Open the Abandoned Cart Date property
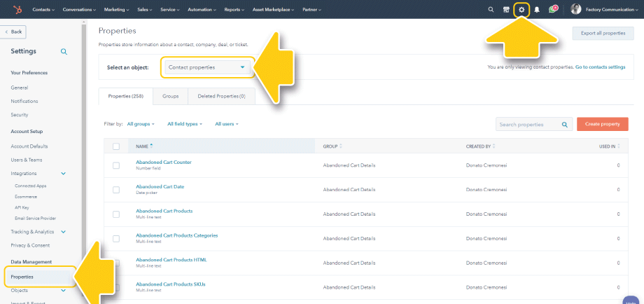 [160, 186]
